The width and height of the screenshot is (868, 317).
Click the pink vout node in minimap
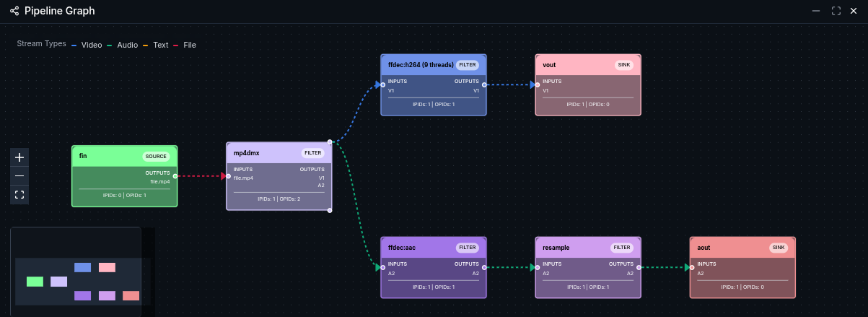pyautogui.click(x=107, y=267)
